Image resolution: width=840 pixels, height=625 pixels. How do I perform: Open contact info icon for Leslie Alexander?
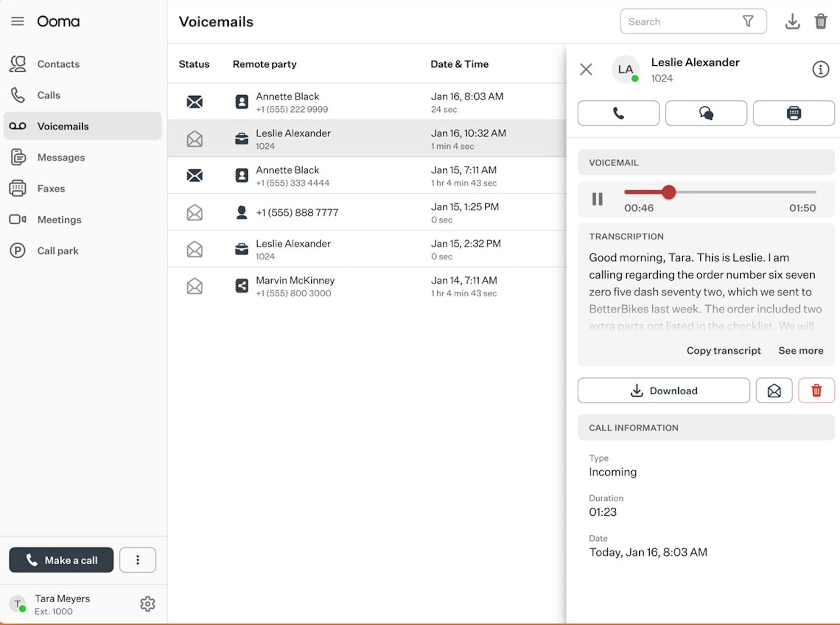tap(821, 69)
